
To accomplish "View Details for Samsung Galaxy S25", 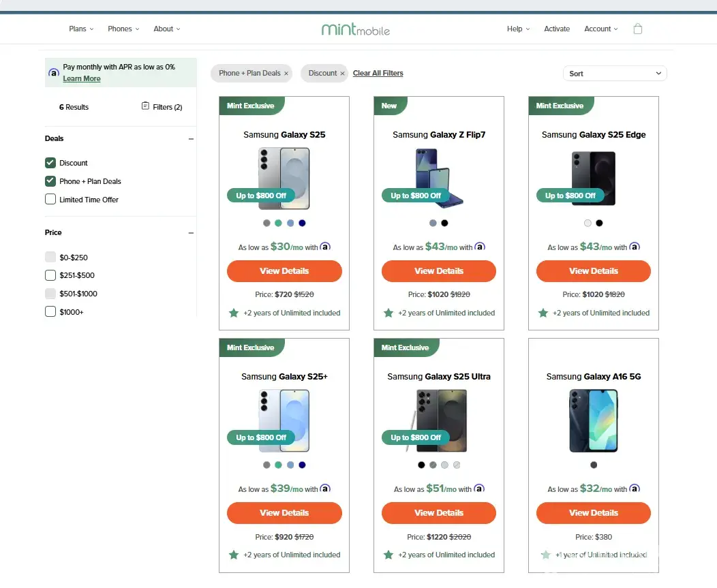I will 284,271.
